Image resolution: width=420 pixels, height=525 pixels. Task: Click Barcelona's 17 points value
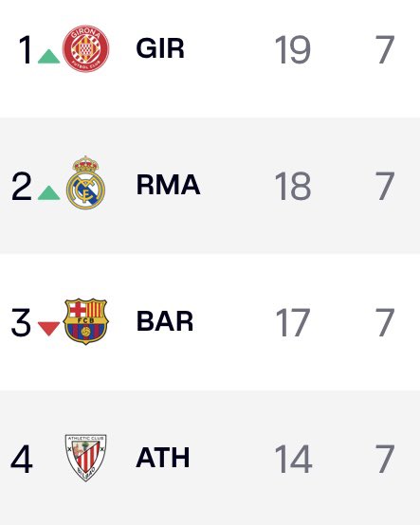point(293,322)
